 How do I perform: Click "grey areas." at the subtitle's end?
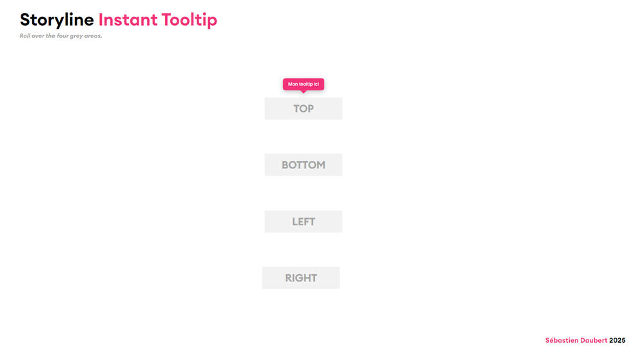(x=86, y=36)
